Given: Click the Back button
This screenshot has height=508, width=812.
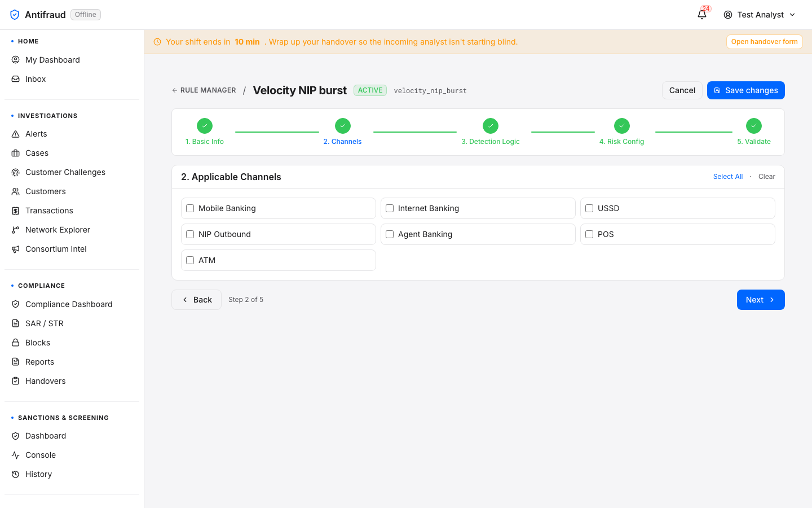Looking at the screenshot, I should tap(196, 300).
